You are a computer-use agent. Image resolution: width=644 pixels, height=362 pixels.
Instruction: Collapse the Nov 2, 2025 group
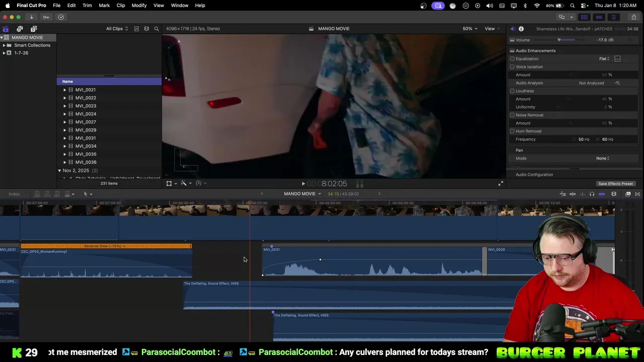59,170
